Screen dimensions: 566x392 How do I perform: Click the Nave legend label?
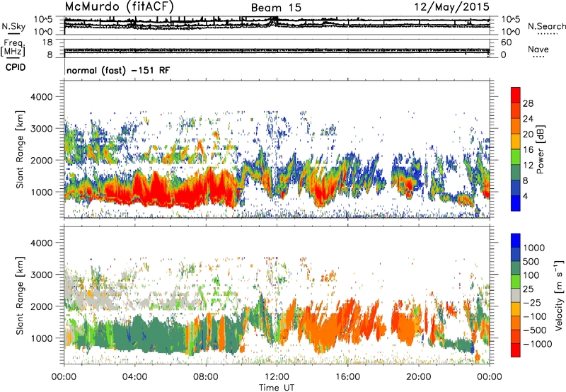(538, 50)
